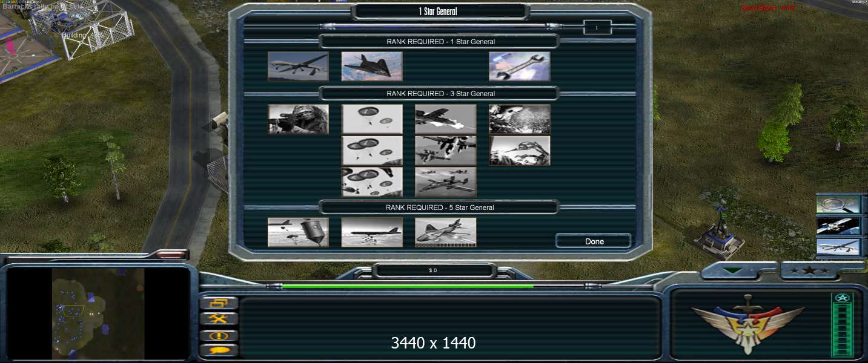Activate the magnifying glass shortcut power
The height and width of the screenshot is (363, 868).
coord(839,205)
